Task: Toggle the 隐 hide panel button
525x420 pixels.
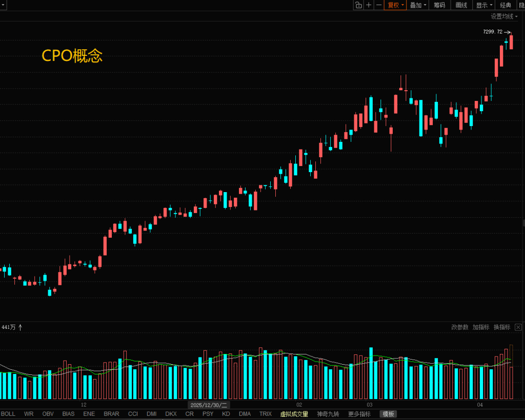Action: (521, 5)
